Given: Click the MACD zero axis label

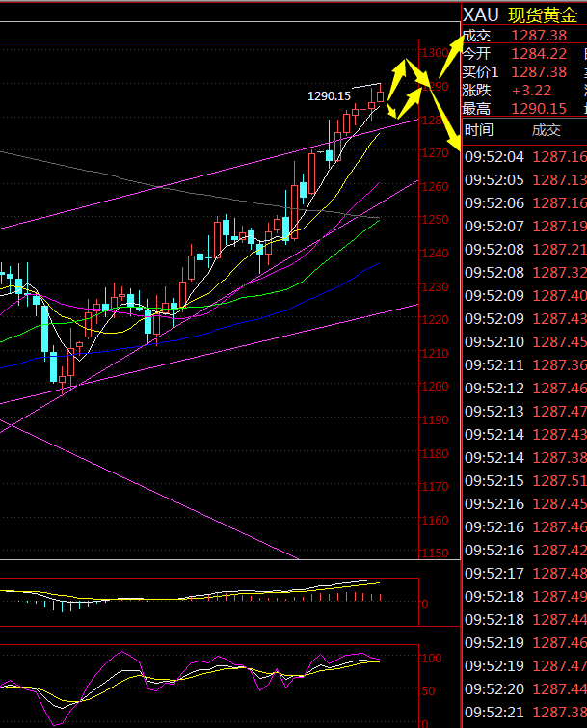Looking at the screenshot, I should 425,605.
